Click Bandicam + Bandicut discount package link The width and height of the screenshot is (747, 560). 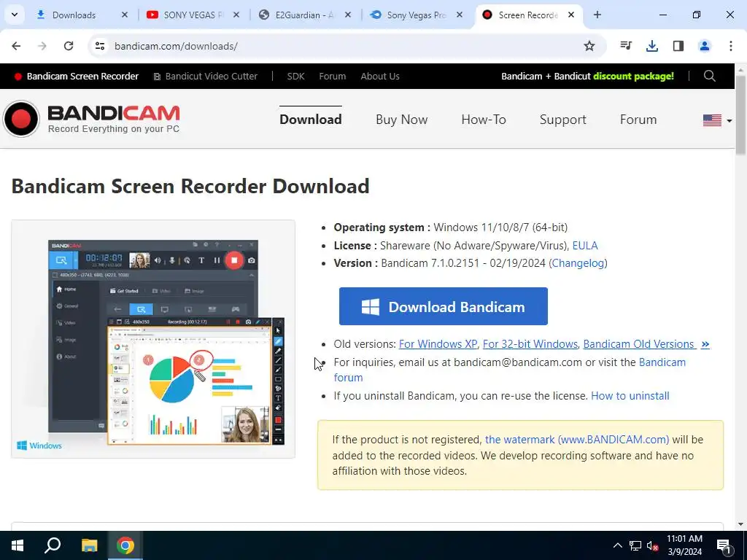tap(587, 76)
